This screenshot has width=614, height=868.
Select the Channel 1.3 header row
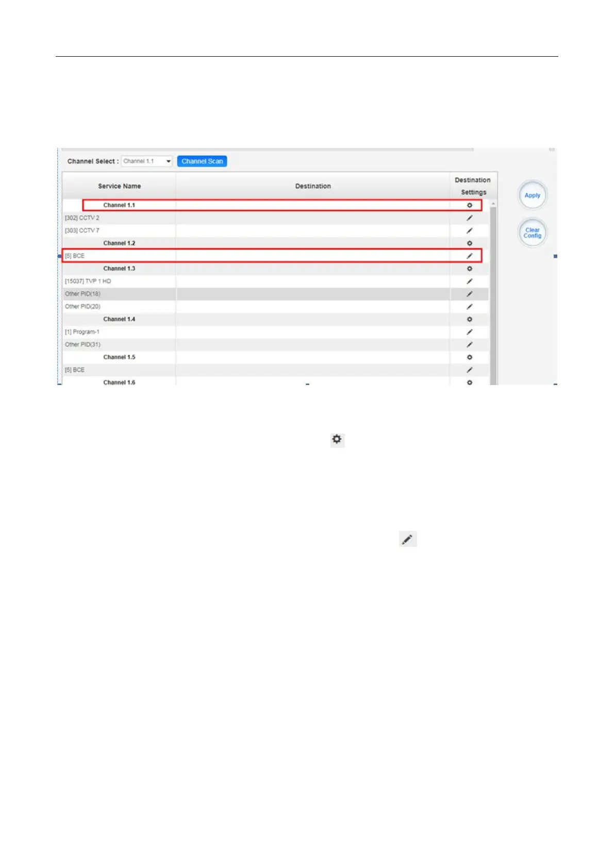tap(119, 269)
